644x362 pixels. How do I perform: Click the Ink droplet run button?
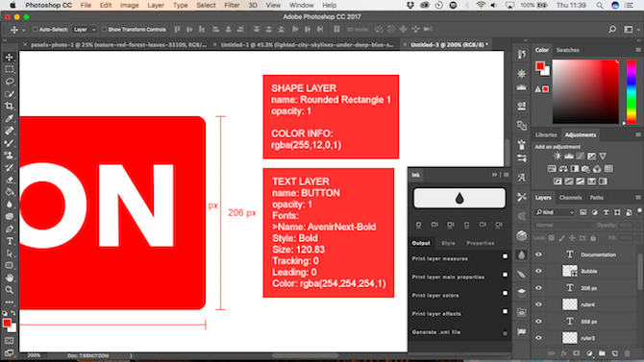(459, 198)
